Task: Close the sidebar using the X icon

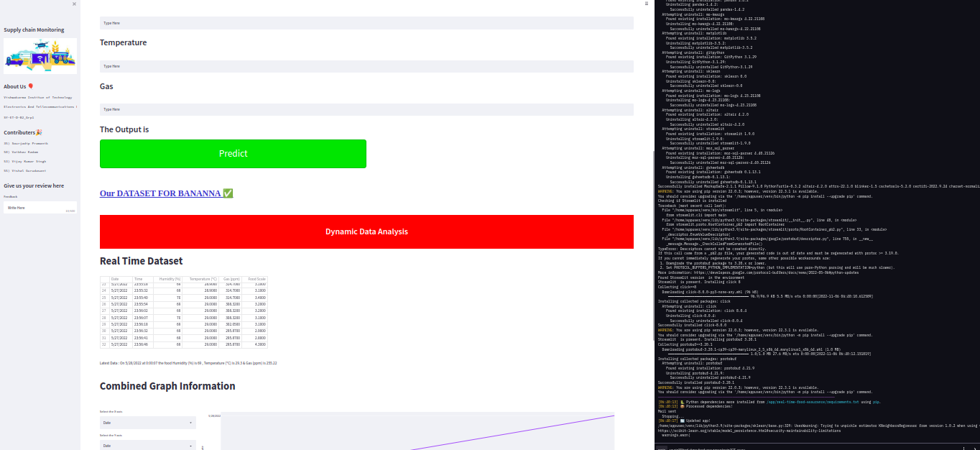Action: point(73,4)
